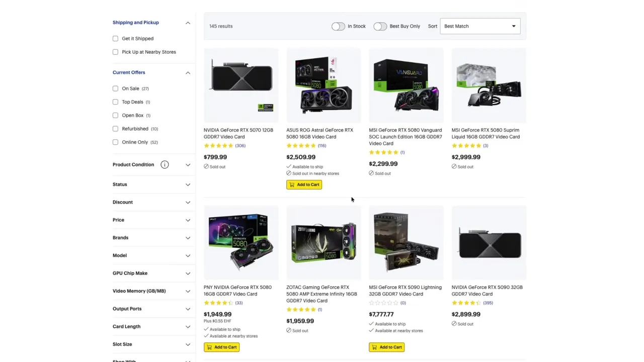Viewport: 644px width, 362px height.
Task: Click MSI Vanguard product image
Action: pos(406,85)
